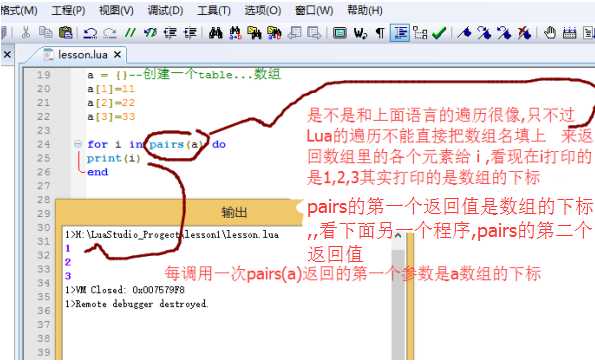
Task: Uncomment selection using crossed slashes icon
Action: [x=150, y=33]
